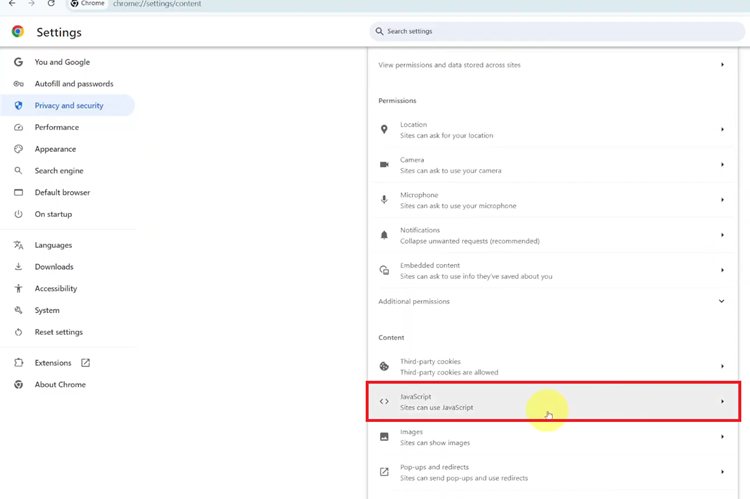
Task: Click the arrow on the Microphone row
Action: coord(722,200)
